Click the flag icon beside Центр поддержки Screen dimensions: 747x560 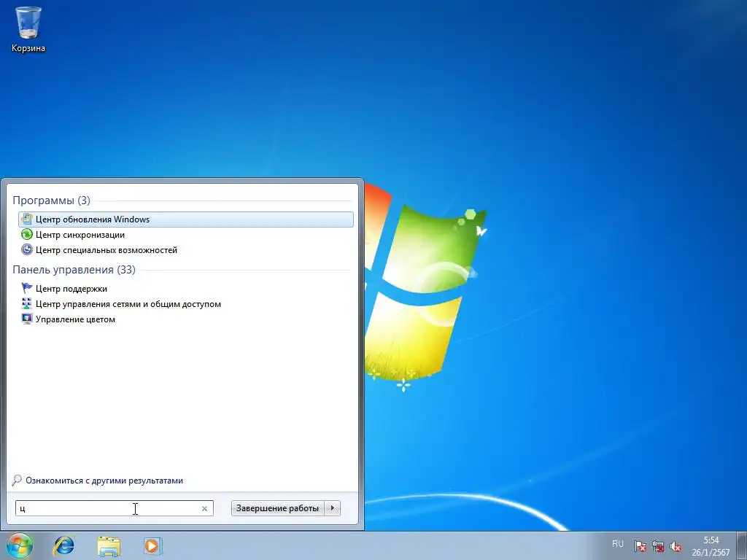[x=27, y=289]
